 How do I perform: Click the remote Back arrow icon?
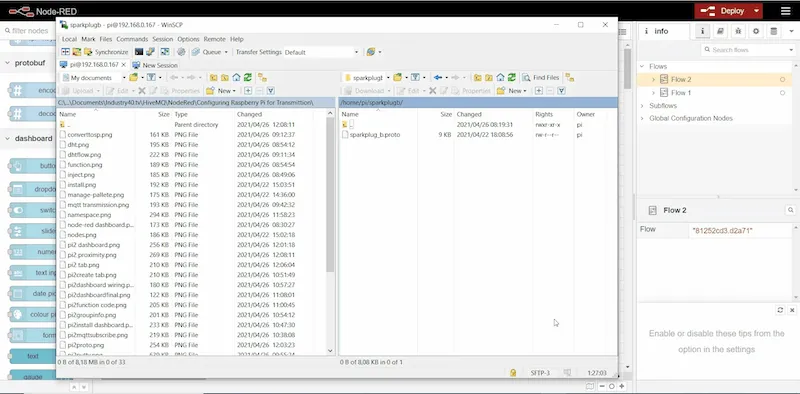point(438,78)
